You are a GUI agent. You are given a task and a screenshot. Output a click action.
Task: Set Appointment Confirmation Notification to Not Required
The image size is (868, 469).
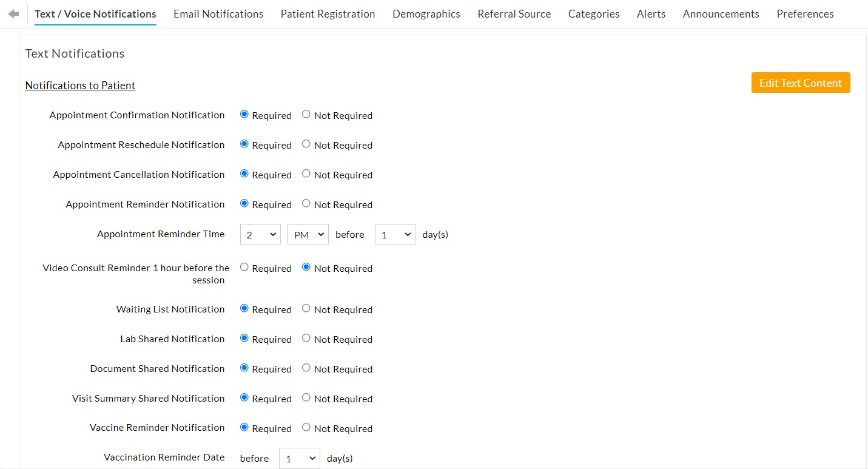click(306, 113)
